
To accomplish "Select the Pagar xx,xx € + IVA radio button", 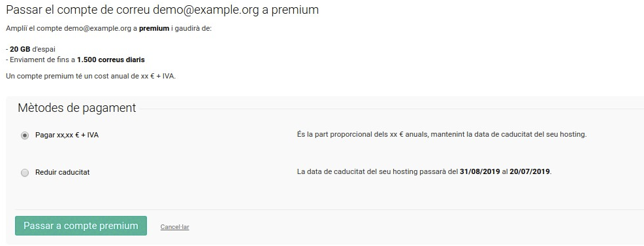I will 25,135.
